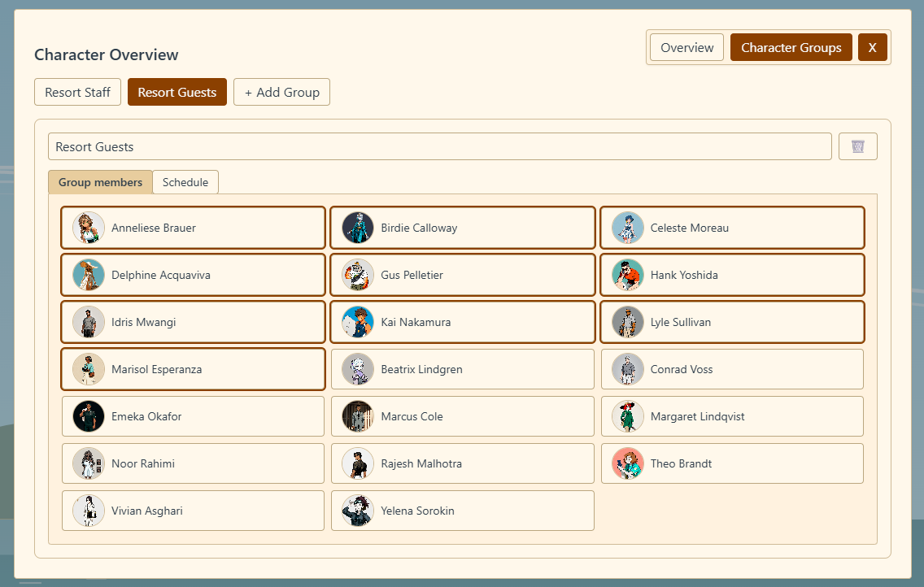Deselect Idris Mwangi from the group
The height and width of the screenshot is (587, 924).
coord(193,322)
